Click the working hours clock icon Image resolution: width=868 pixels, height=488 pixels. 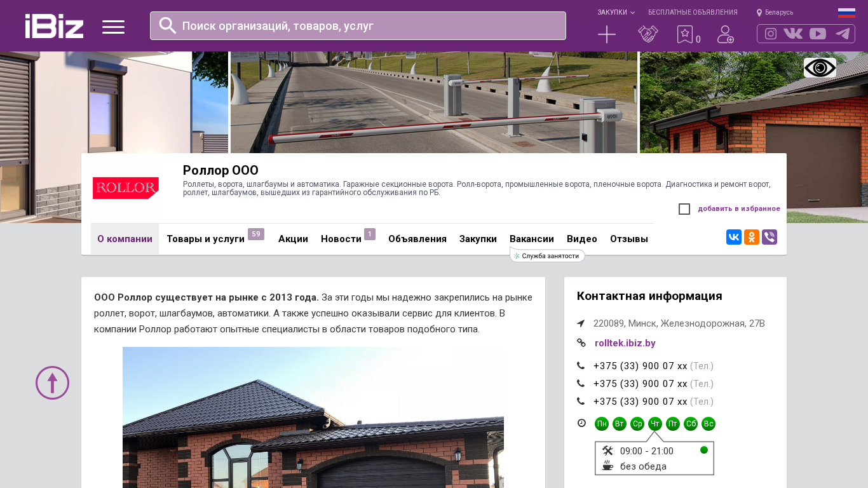581,423
